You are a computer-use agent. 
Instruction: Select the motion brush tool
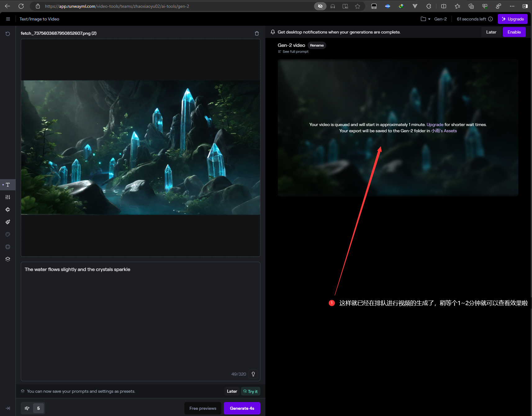8,222
